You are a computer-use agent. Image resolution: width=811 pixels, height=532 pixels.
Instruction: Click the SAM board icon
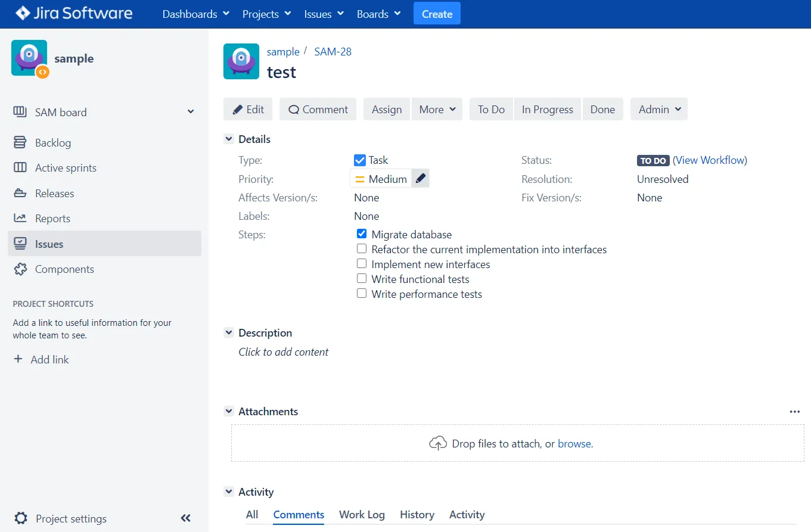[x=20, y=112]
